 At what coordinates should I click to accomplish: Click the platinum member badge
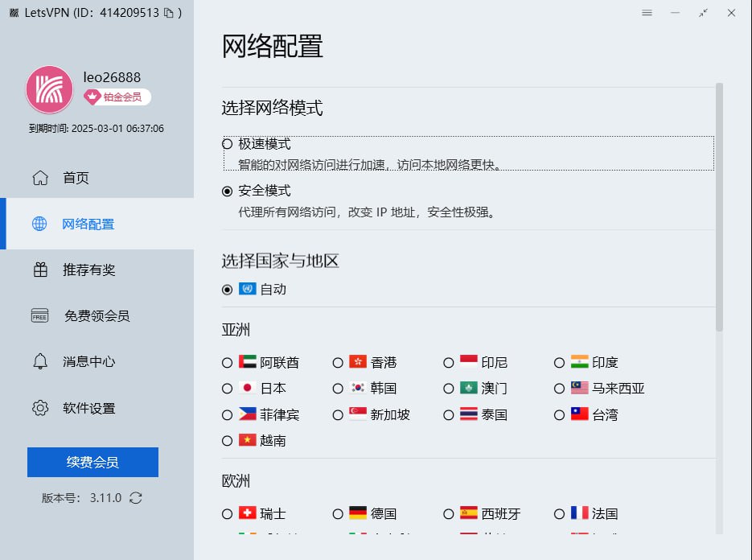(x=117, y=97)
